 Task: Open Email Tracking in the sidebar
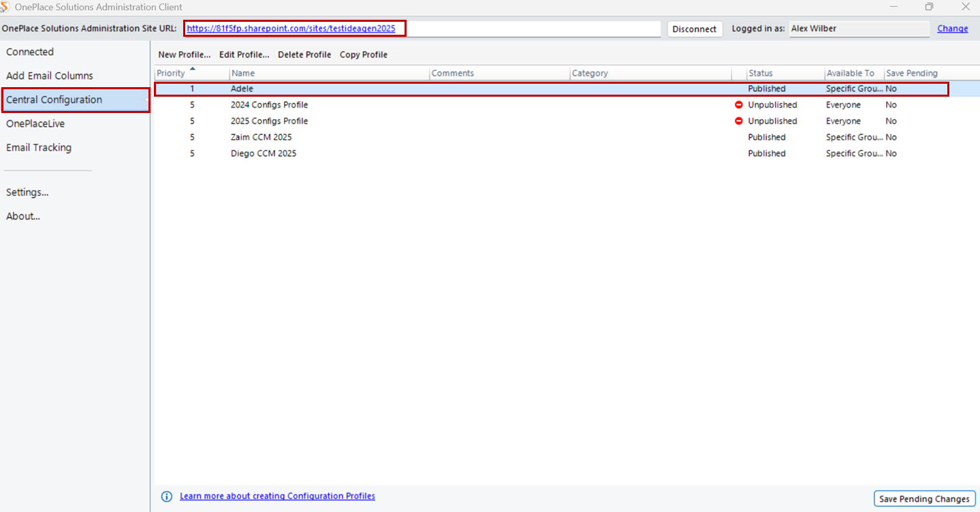(39, 148)
